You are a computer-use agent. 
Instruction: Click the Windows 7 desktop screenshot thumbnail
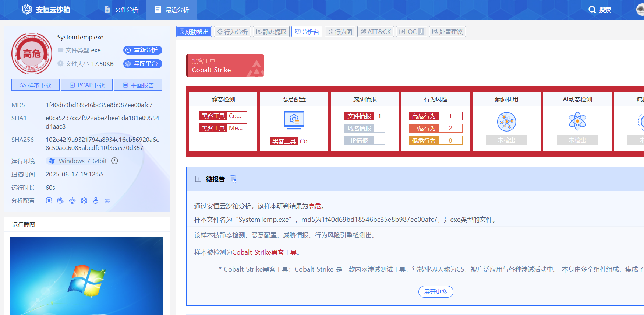[x=86, y=276]
